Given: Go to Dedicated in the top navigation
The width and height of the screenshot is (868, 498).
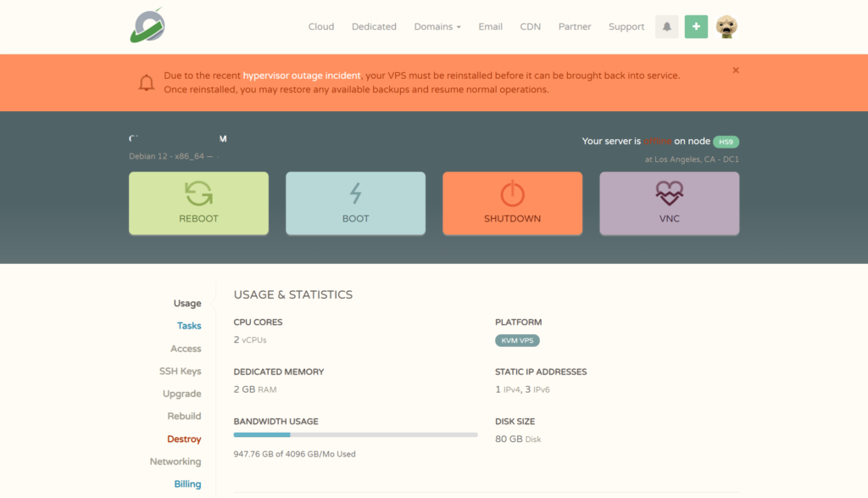Looking at the screenshot, I should [374, 26].
